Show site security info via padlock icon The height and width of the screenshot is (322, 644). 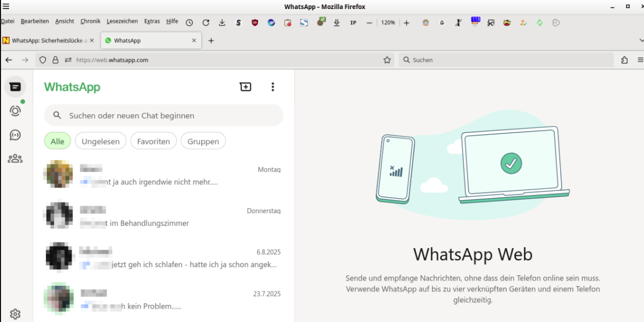click(x=55, y=60)
